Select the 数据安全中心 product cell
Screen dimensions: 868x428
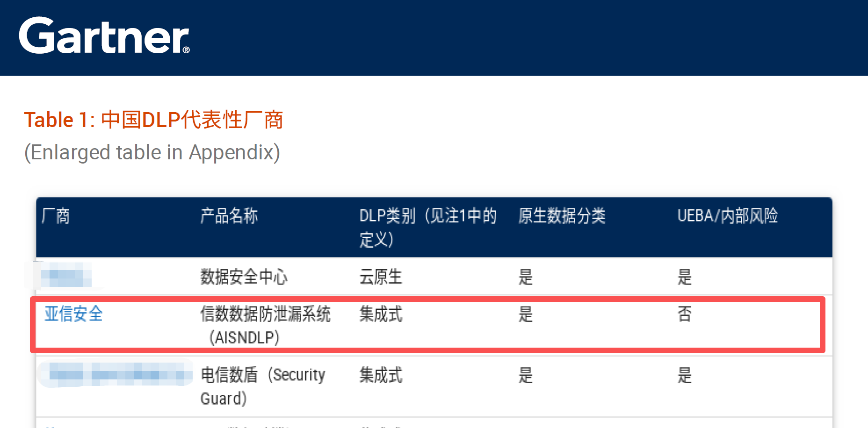point(244,277)
